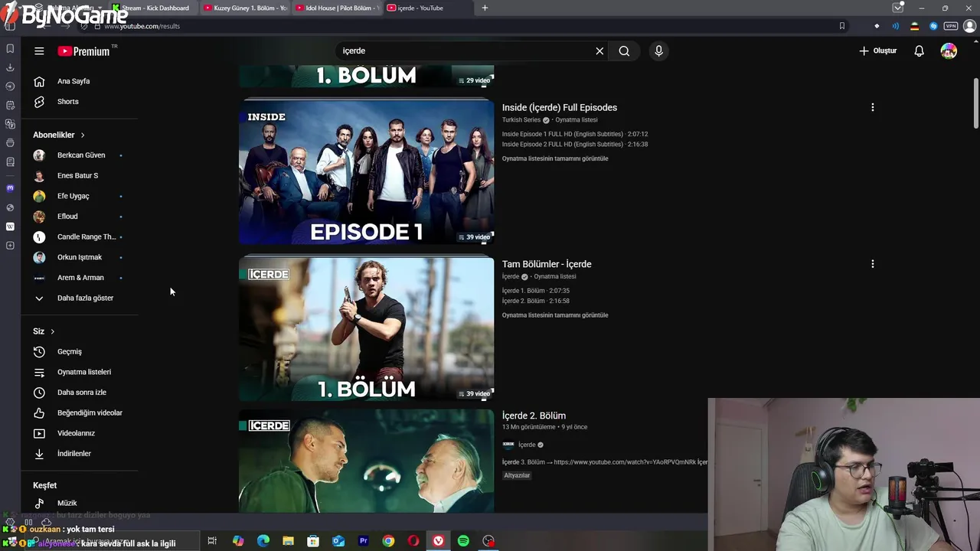
Task: Open more options for Inside (İçerde) Full Episodes
Action: tap(872, 107)
